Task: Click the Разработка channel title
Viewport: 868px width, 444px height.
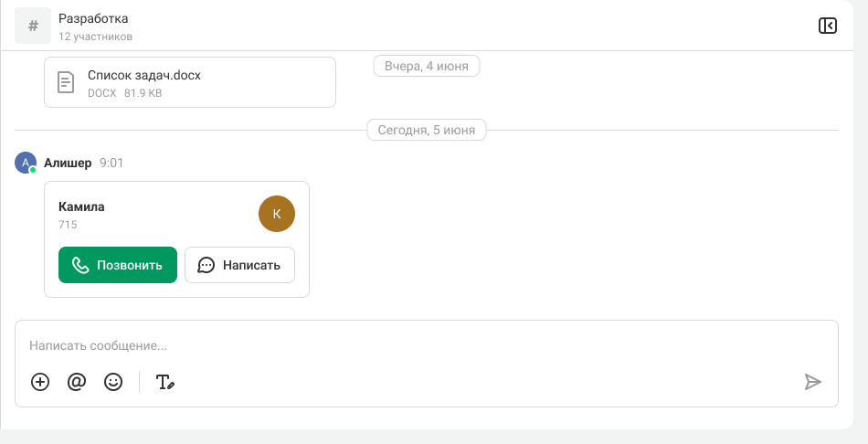Action: [x=93, y=18]
